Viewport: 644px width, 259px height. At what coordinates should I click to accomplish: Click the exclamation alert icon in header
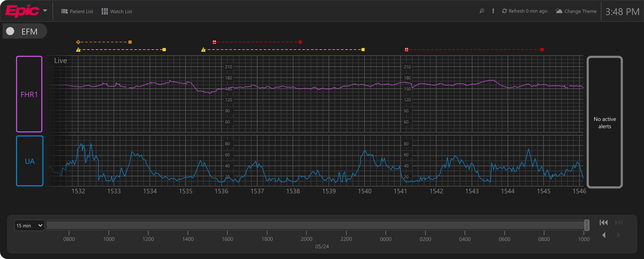point(493,11)
